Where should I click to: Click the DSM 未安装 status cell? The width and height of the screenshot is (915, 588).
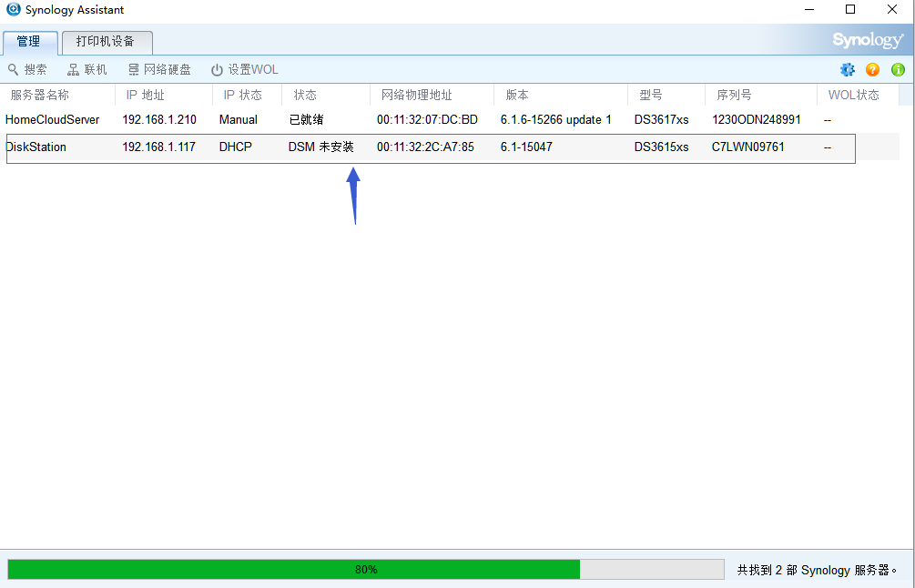(x=321, y=147)
